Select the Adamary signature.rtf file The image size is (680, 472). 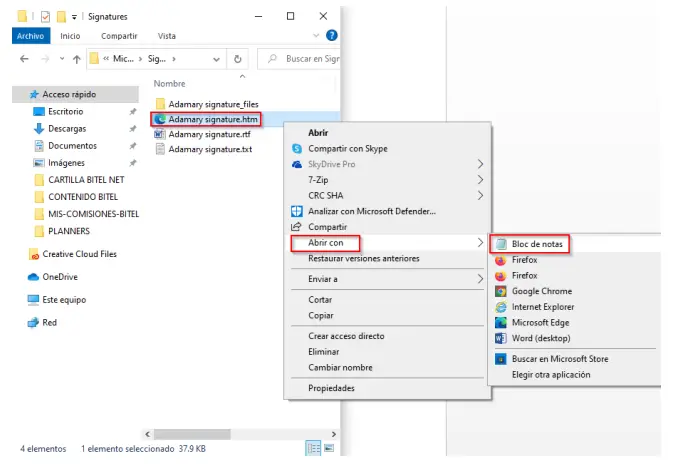coord(209,134)
